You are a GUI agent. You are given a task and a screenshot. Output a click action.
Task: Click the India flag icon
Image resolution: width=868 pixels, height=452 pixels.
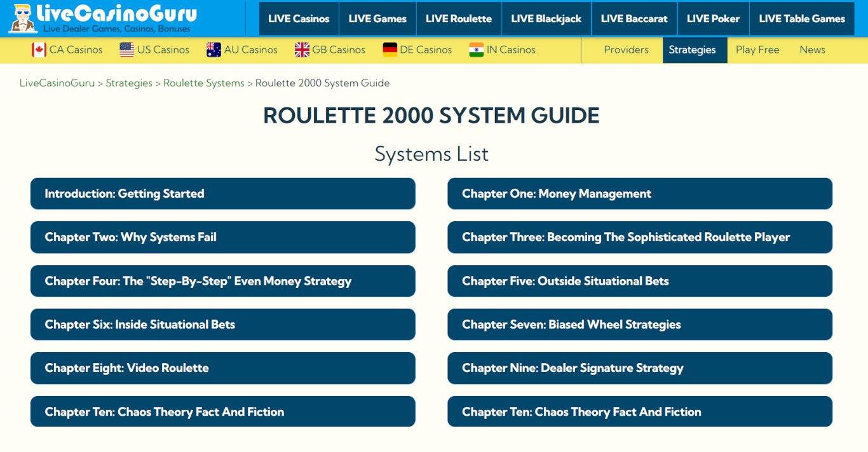coord(477,50)
